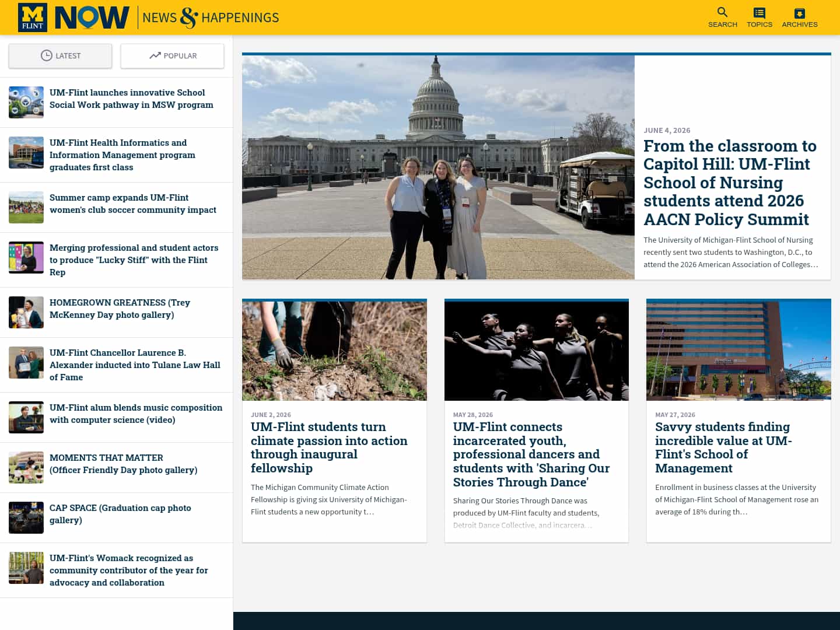
Task: Open Tulane Law Hall of Fame thumbnail
Action: pos(26,362)
